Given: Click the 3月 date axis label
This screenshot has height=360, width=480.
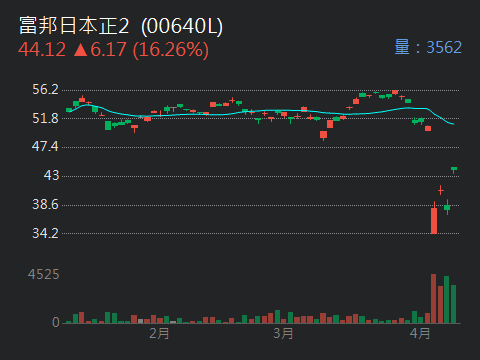Looking at the screenshot, I should [x=283, y=333].
